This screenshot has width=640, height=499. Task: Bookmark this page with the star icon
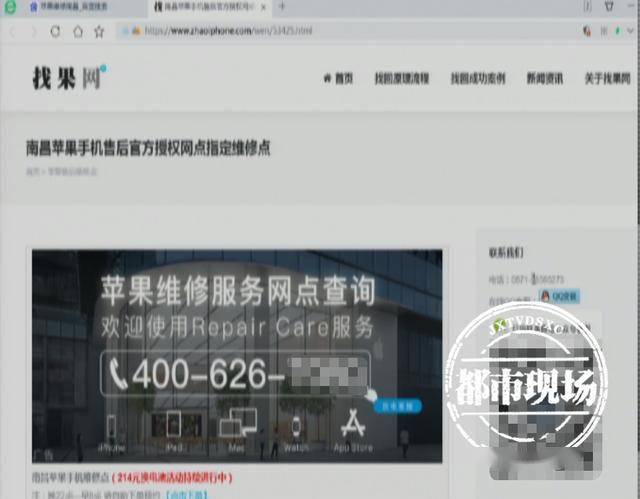coord(99,31)
